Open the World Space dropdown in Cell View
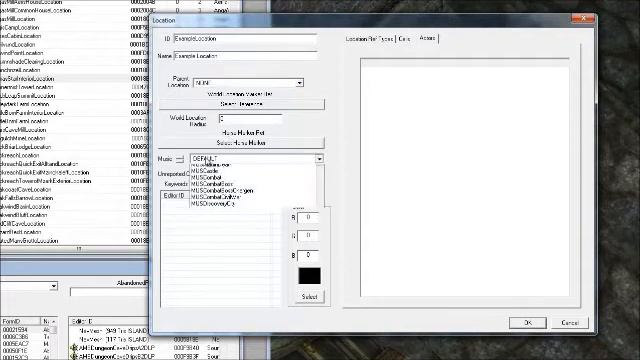 [53, 286]
